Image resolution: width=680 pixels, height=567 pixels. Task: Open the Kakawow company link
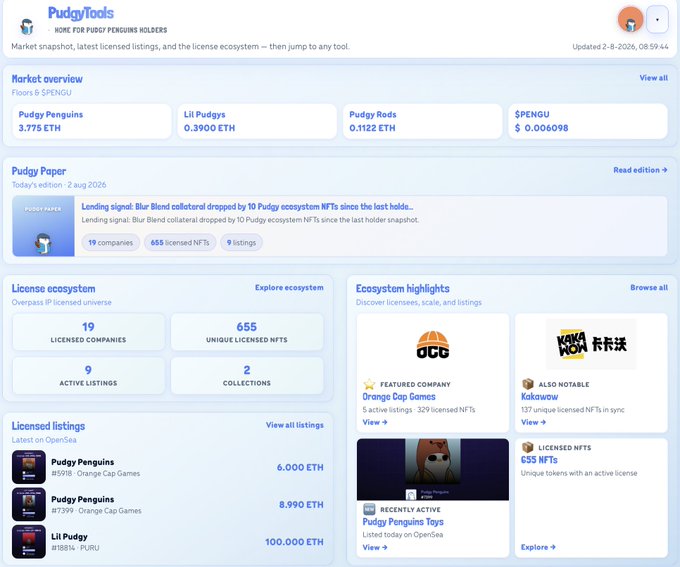click(x=539, y=397)
